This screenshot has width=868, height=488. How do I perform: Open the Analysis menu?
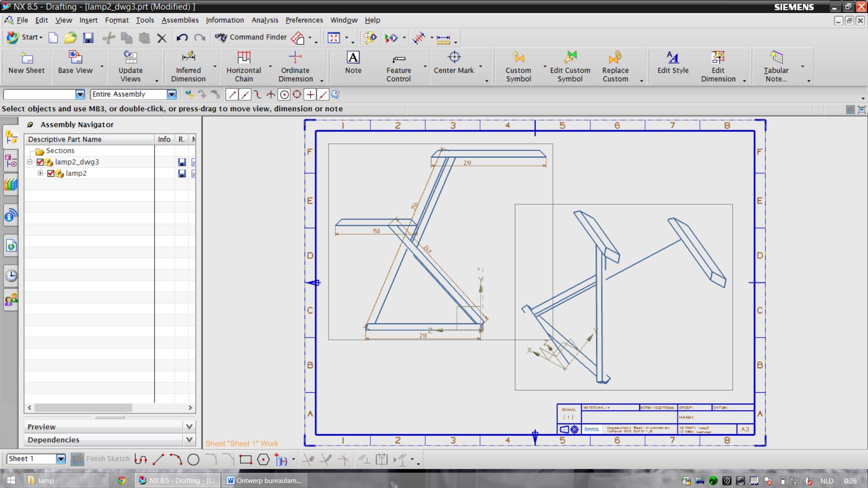pyautogui.click(x=264, y=20)
